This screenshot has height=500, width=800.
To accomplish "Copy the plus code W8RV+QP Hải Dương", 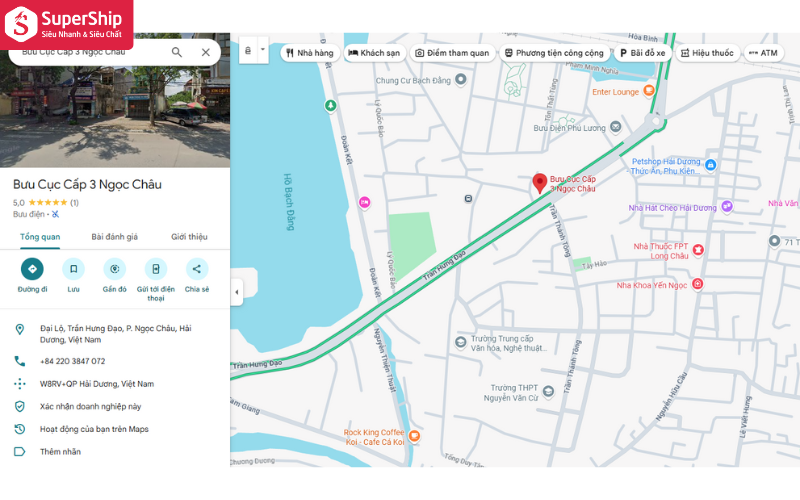I will [x=115, y=384].
